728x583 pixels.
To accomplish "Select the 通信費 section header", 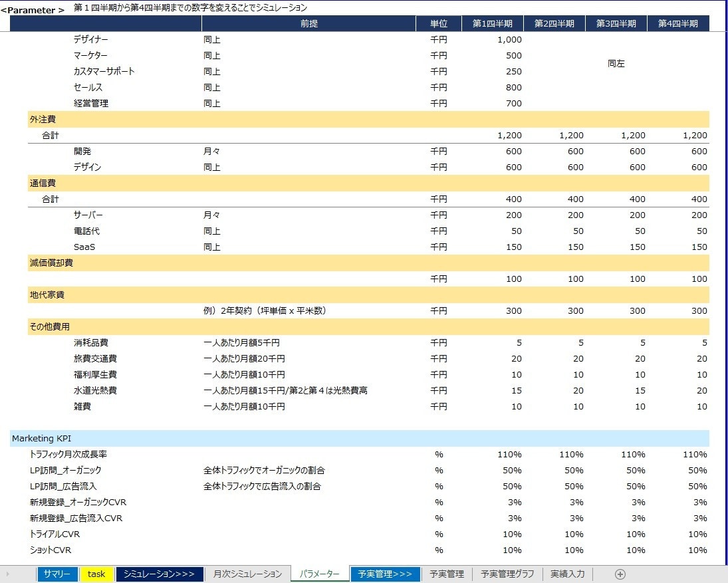I will [368, 183].
